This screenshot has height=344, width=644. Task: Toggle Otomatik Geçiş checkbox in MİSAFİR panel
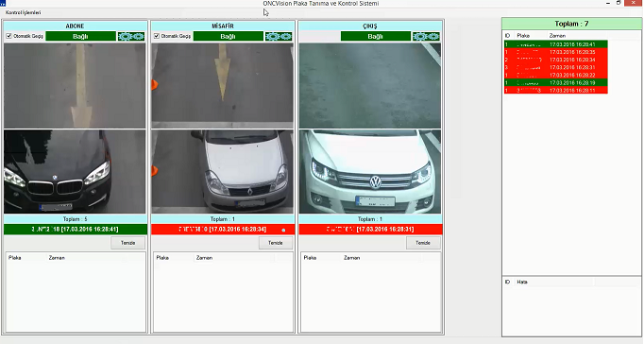(157, 36)
